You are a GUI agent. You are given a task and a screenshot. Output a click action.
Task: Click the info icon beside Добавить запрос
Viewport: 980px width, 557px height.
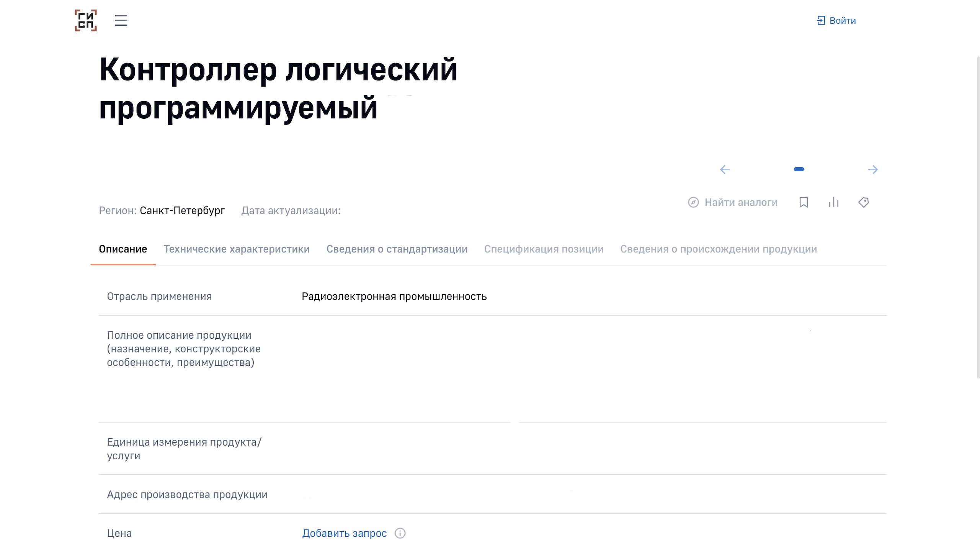click(x=400, y=533)
